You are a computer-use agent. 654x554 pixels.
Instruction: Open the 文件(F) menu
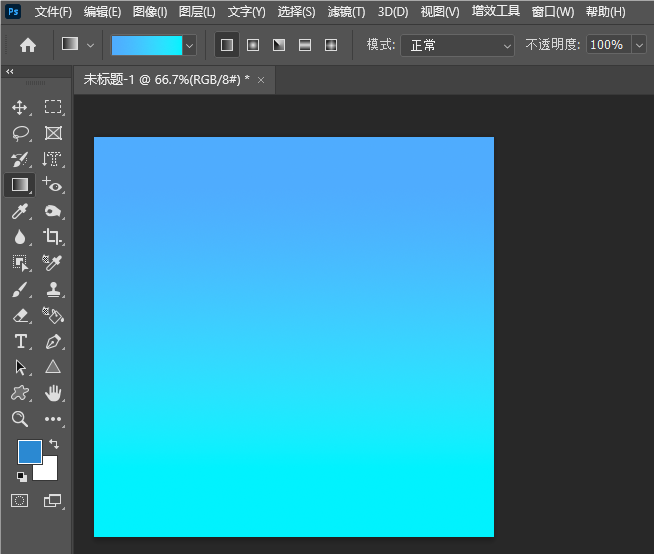tap(53, 12)
